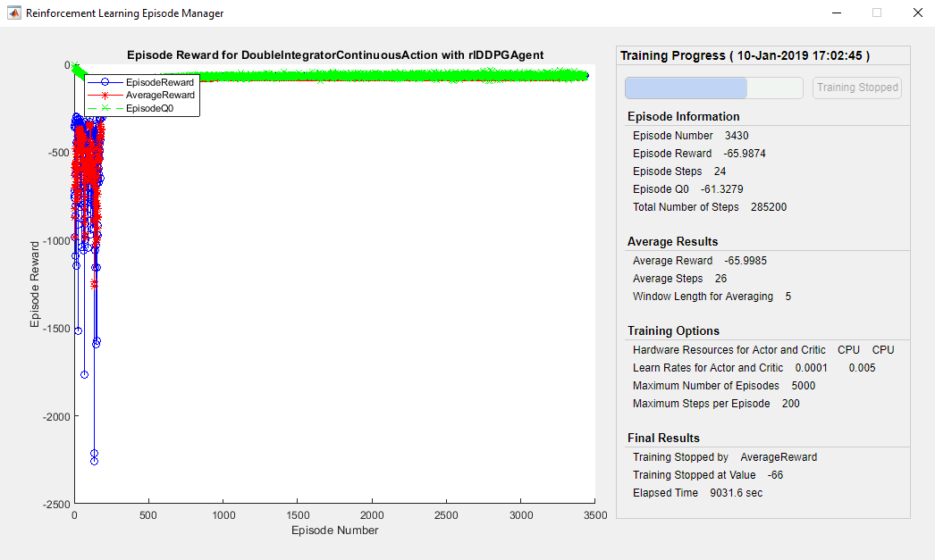This screenshot has width=935, height=560.
Task: Click the Episode Number value 3430
Action: pos(737,136)
